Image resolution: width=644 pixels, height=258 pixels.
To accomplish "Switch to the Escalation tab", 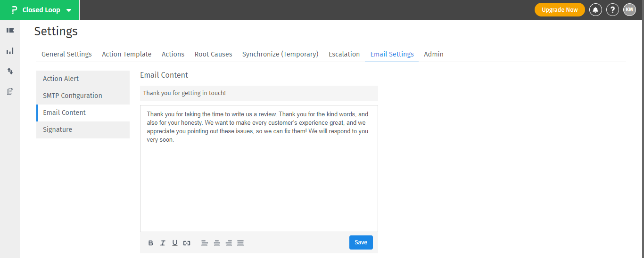I will click(344, 54).
